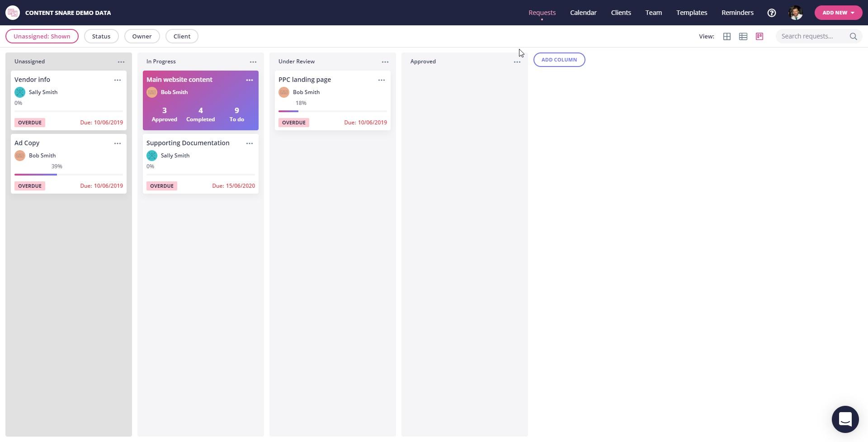
Task: Open PPC landing page card options
Action: point(382,80)
